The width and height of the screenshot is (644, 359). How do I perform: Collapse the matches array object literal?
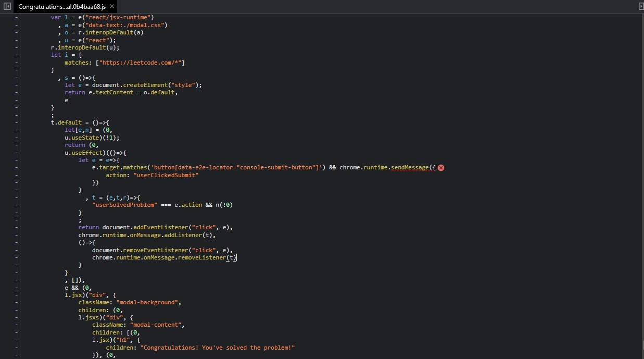coord(17,55)
